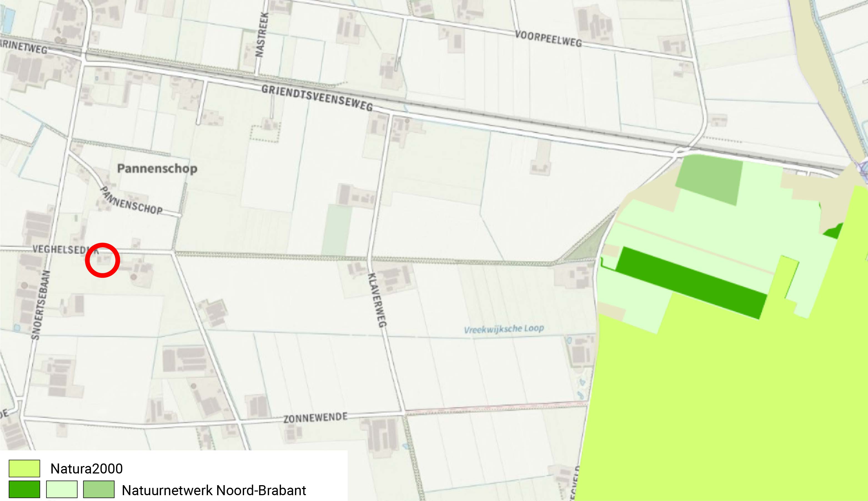
Task: Click the ZONNEWENDE road label
Action: [315, 418]
